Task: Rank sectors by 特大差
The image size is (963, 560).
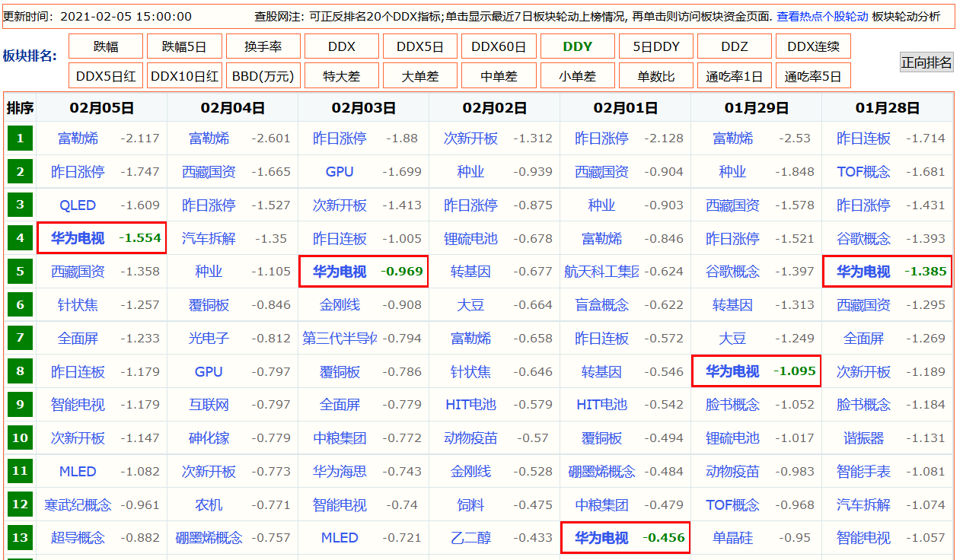Action: tap(342, 76)
